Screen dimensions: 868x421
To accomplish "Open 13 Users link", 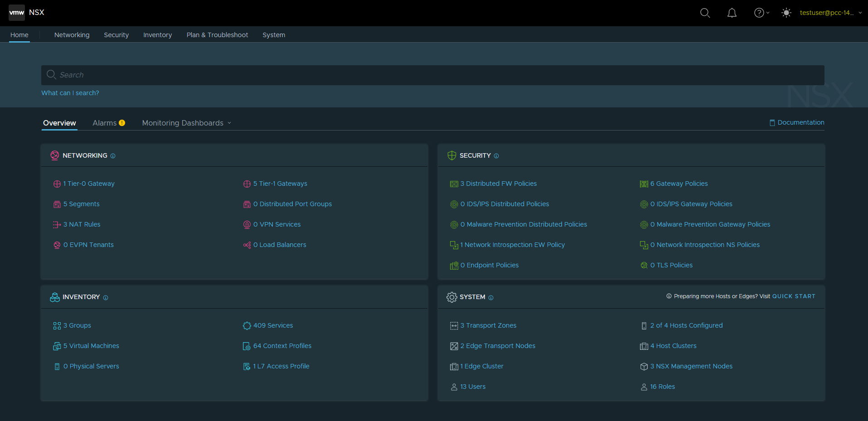I will point(473,387).
